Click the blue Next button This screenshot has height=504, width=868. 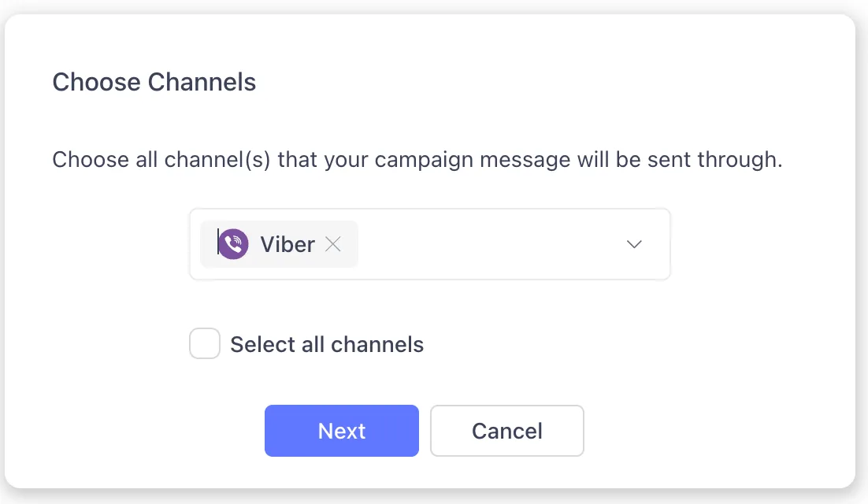[341, 431]
